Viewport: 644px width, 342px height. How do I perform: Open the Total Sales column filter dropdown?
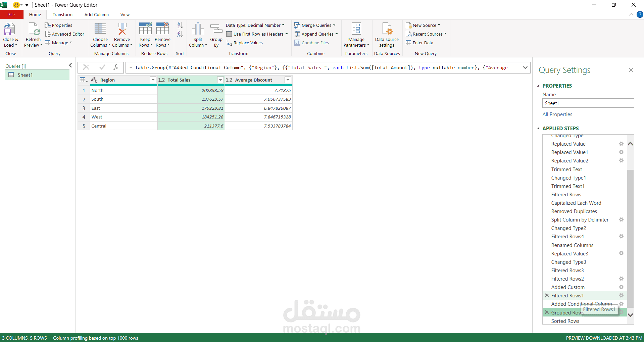click(220, 80)
